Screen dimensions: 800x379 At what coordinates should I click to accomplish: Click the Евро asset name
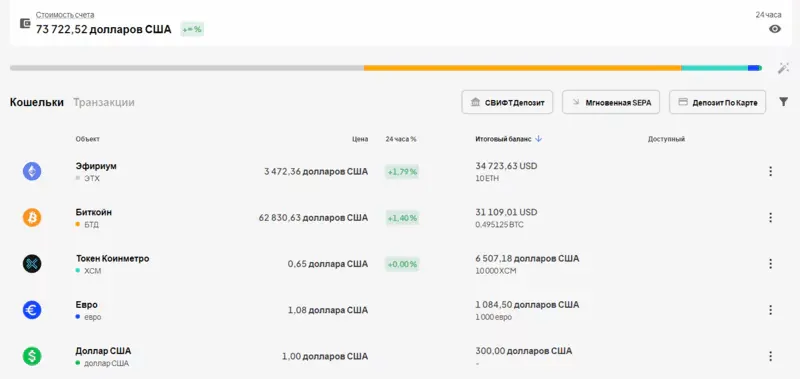[87, 305]
